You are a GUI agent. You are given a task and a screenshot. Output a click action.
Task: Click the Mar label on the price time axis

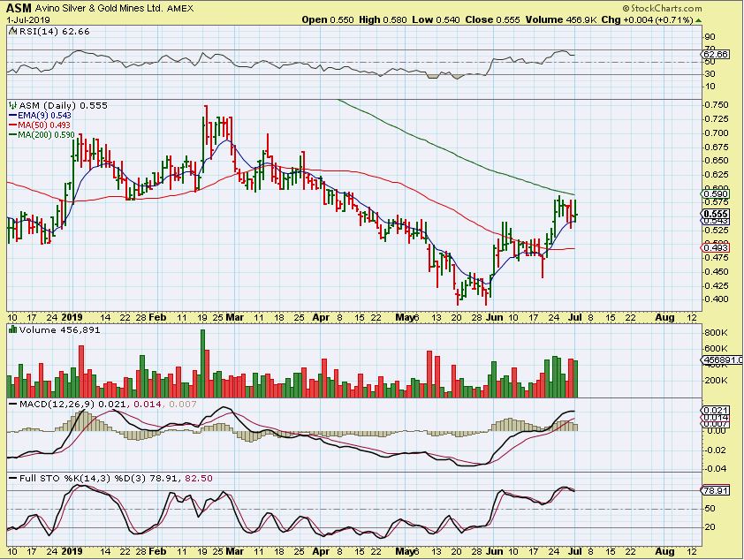234,317
